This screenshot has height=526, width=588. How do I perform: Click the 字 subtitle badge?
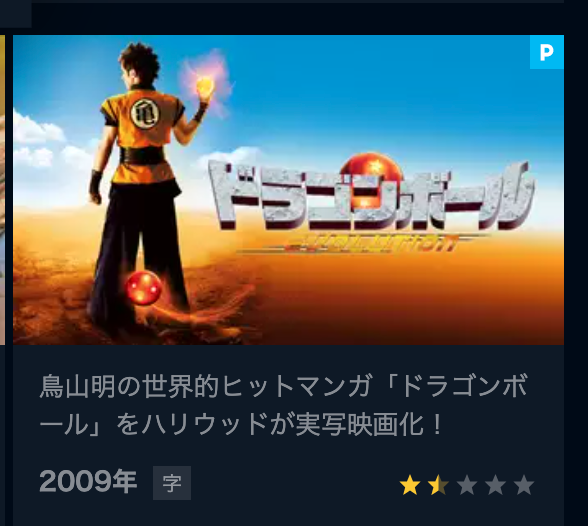point(172,483)
